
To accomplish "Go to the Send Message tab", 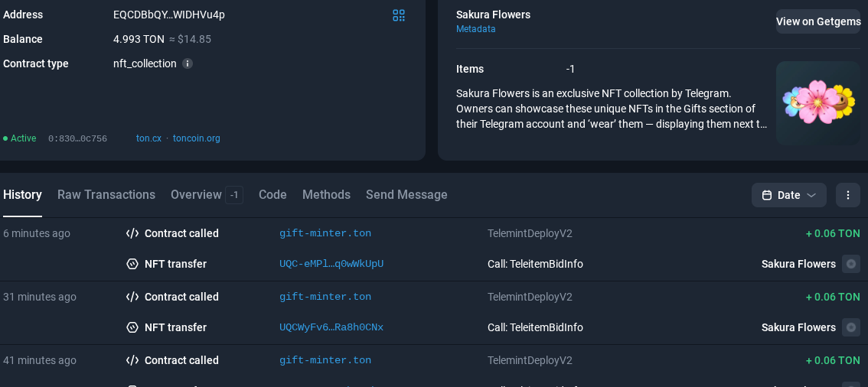I will click(406, 195).
